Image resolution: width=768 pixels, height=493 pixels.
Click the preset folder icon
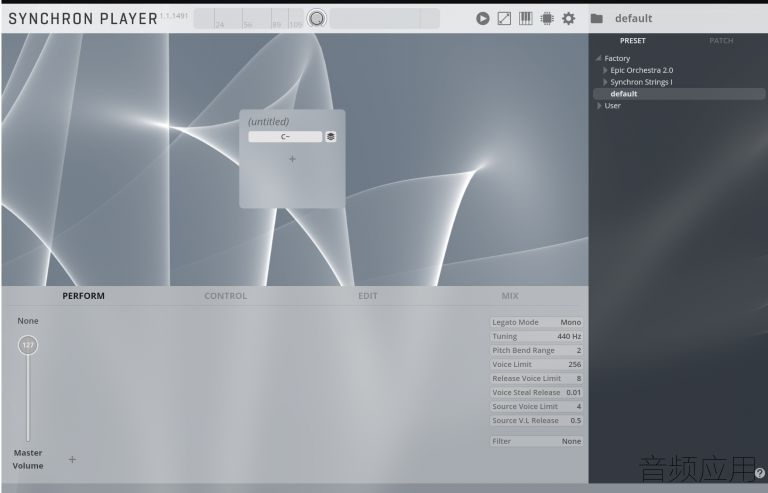(x=597, y=19)
